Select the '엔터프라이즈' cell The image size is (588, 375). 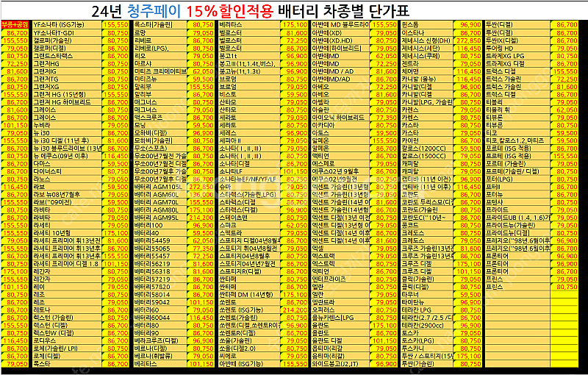coord(340,279)
